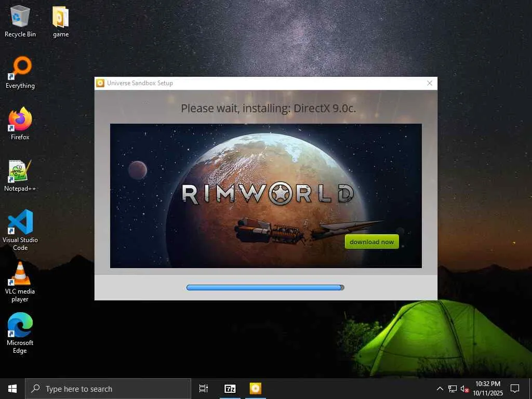Open the Windows Start menu
This screenshot has width=532, height=399.
click(12, 389)
